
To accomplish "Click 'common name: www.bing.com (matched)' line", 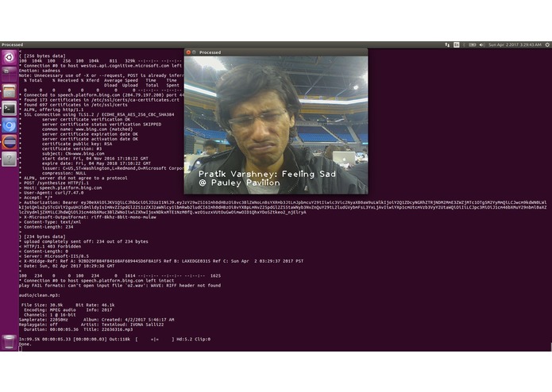I will pyautogui.click(x=87, y=129).
